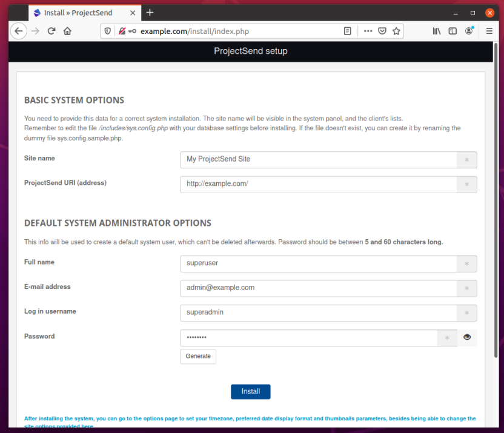Click the browser Back arrow button

(19, 31)
